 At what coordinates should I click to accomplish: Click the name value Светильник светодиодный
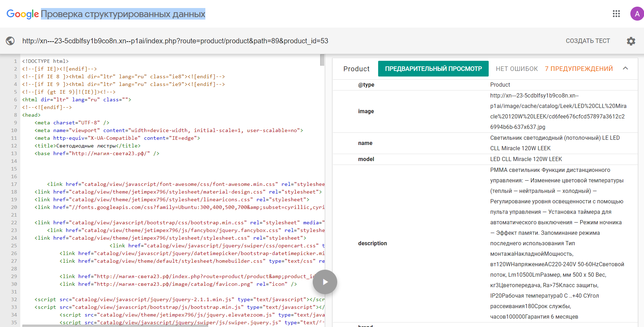(x=555, y=143)
